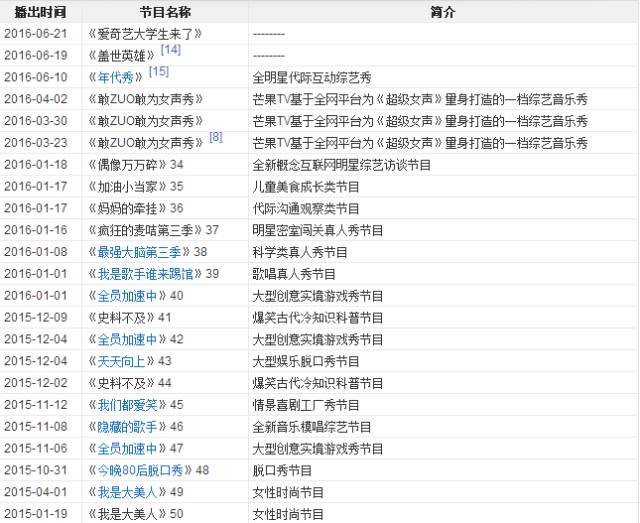
Task: Open reference [8] in 2016-03-23 row
Action: click(216, 137)
